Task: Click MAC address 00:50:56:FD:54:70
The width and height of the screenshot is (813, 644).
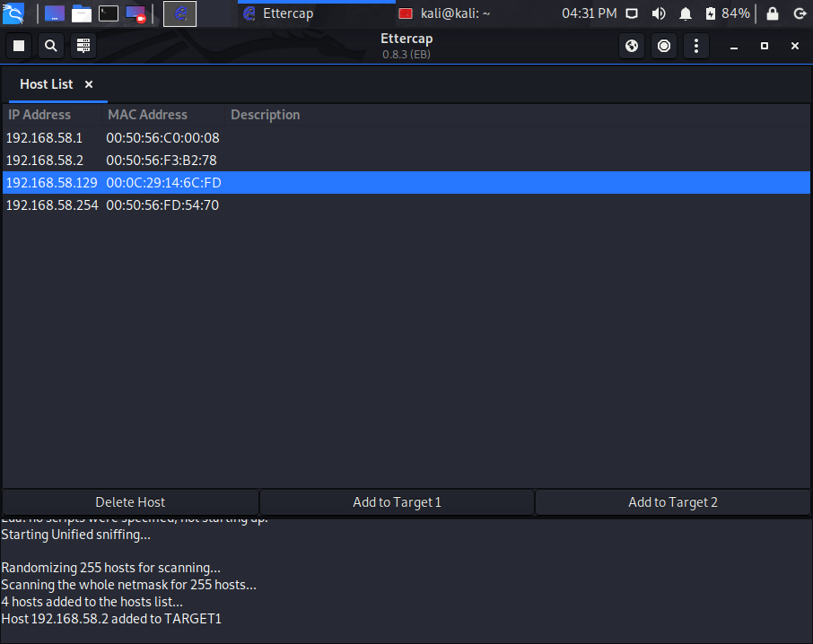Action: coord(162,205)
